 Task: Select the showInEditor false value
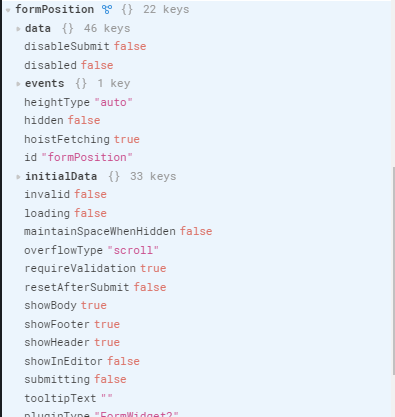[x=123, y=361]
